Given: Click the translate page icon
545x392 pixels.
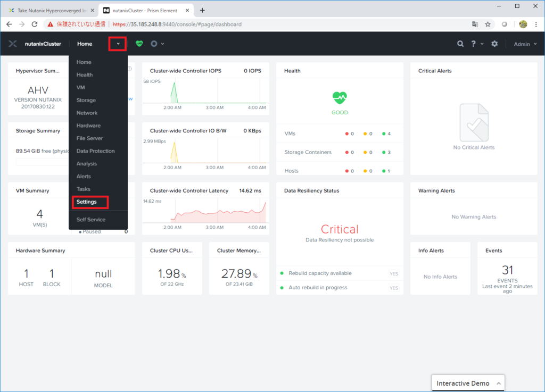Looking at the screenshot, I should [475, 24].
